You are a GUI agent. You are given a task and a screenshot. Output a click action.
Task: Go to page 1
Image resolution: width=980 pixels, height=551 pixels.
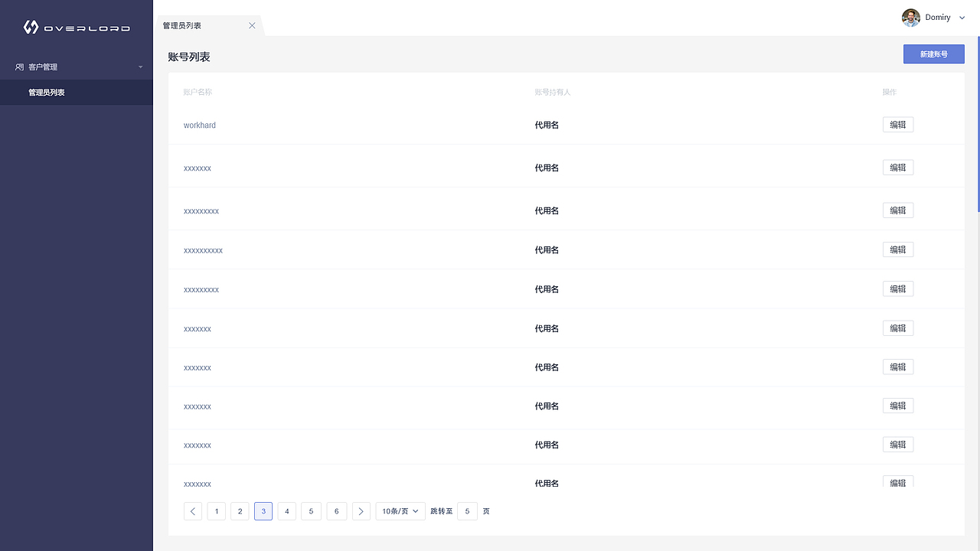coord(217,511)
